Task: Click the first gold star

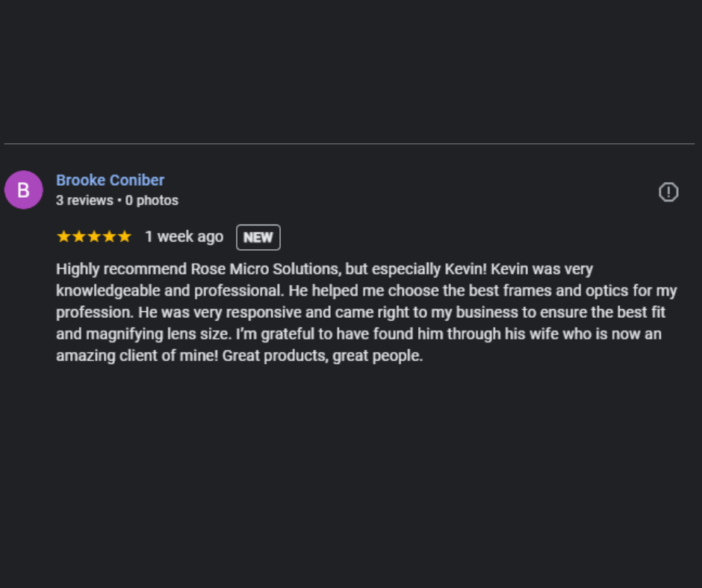Action: (63, 237)
